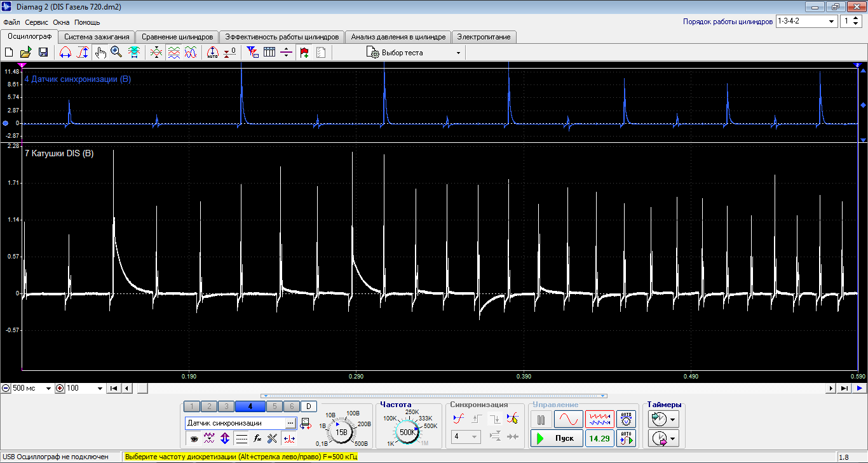Viewport: 868px width, 463px height.
Task: Open the Сервис menu
Action: click(37, 22)
